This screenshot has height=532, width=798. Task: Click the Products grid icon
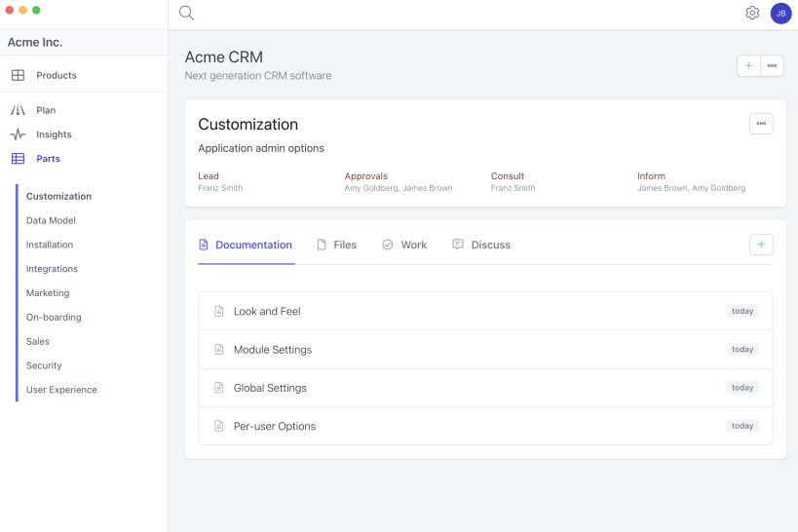click(18, 75)
